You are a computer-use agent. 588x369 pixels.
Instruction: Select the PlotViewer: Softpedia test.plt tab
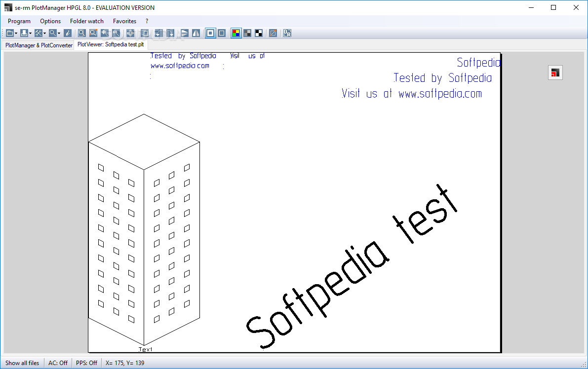pyautogui.click(x=111, y=44)
